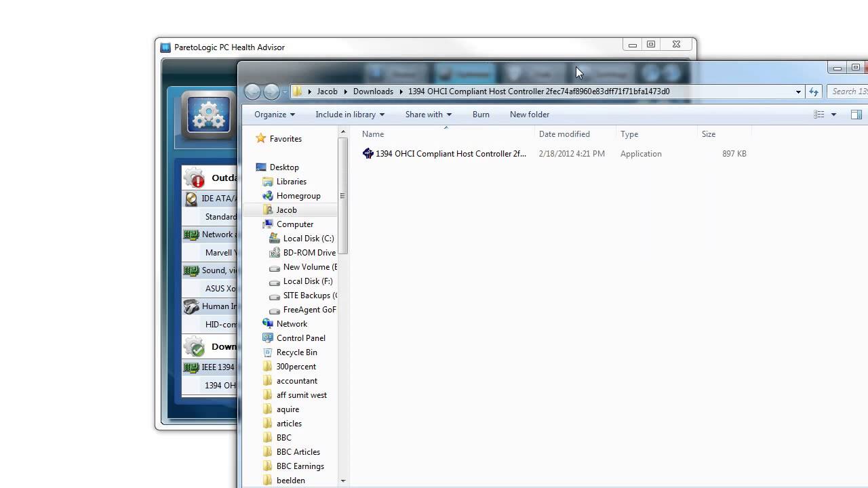The image size is (868, 488).
Task: Click the Favorites star icon
Action: tap(260, 139)
